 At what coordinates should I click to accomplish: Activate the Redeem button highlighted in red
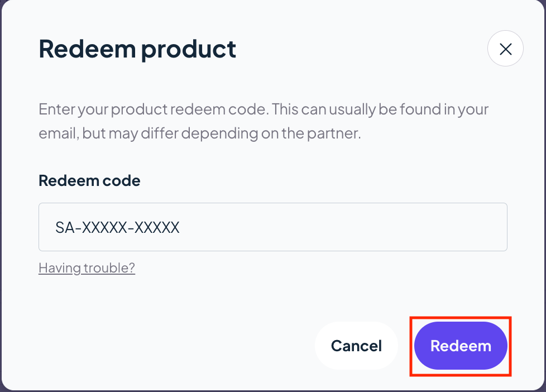click(461, 346)
